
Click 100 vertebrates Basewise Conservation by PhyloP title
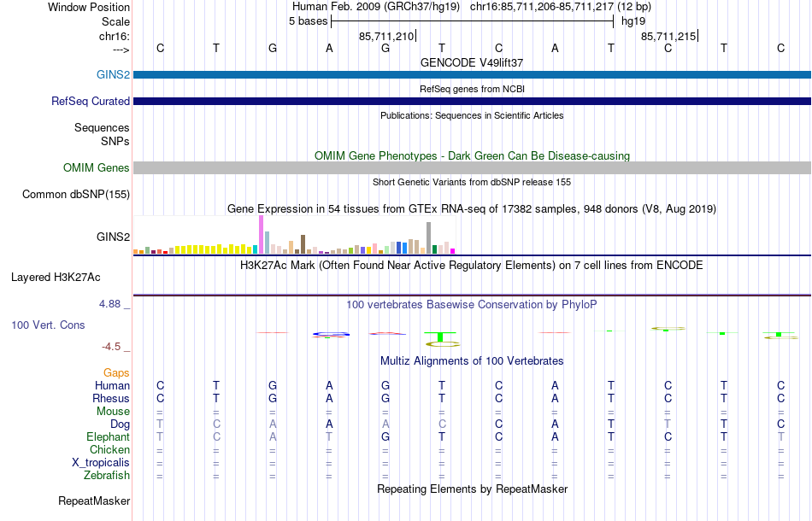click(x=472, y=305)
